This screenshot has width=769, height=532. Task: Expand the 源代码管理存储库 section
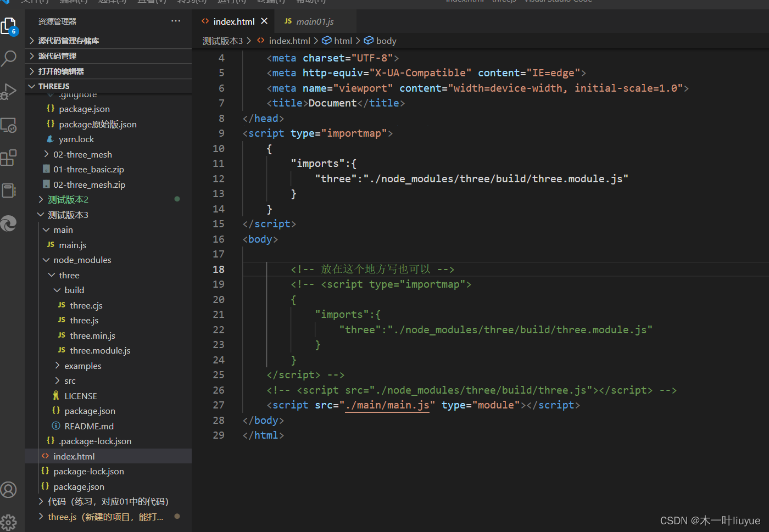point(108,41)
